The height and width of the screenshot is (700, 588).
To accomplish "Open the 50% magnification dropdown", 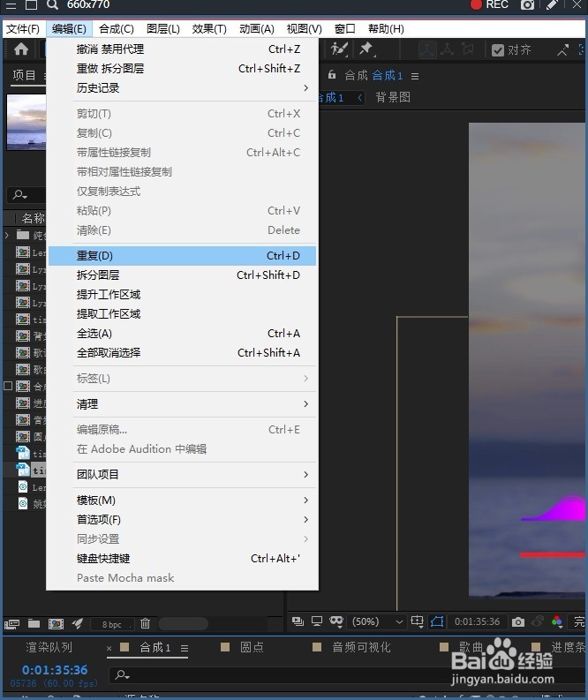I will click(377, 621).
